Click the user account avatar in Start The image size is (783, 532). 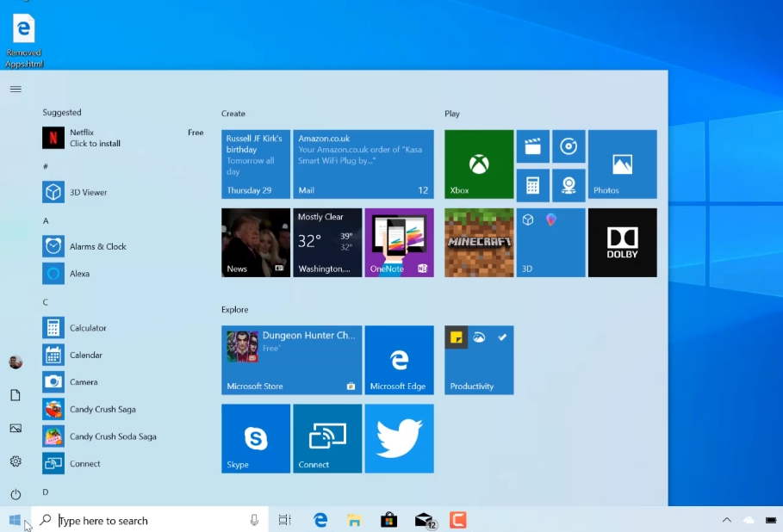coord(16,362)
